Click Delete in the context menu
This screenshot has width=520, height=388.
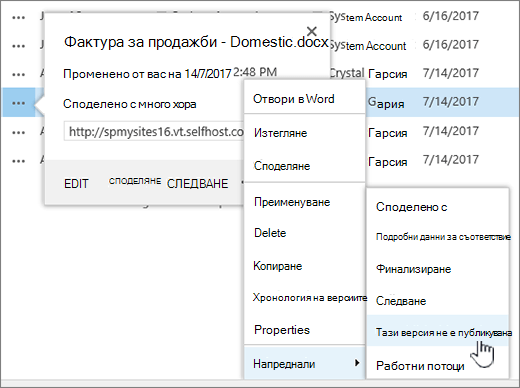coord(270,233)
